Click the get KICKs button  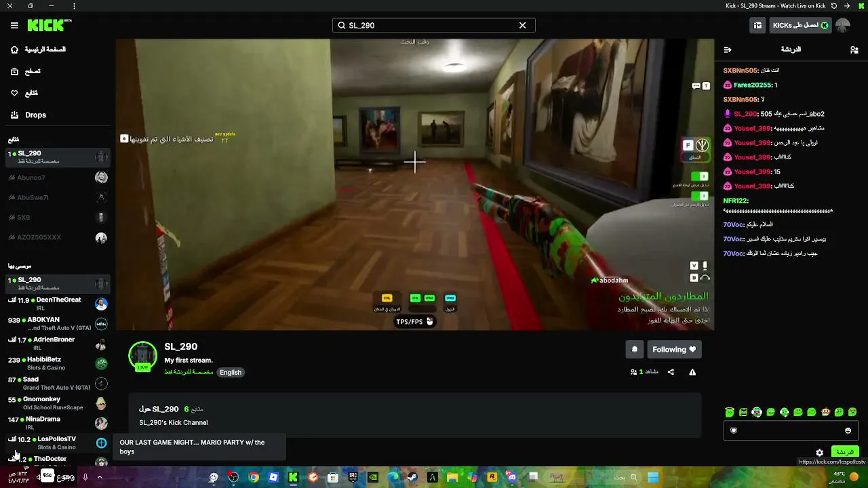(x=800, y=25)
